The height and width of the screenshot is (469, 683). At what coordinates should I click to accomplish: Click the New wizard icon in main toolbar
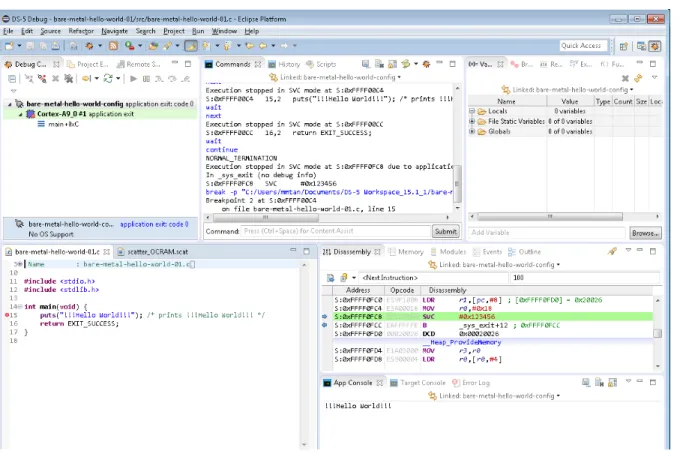(9, 46)
